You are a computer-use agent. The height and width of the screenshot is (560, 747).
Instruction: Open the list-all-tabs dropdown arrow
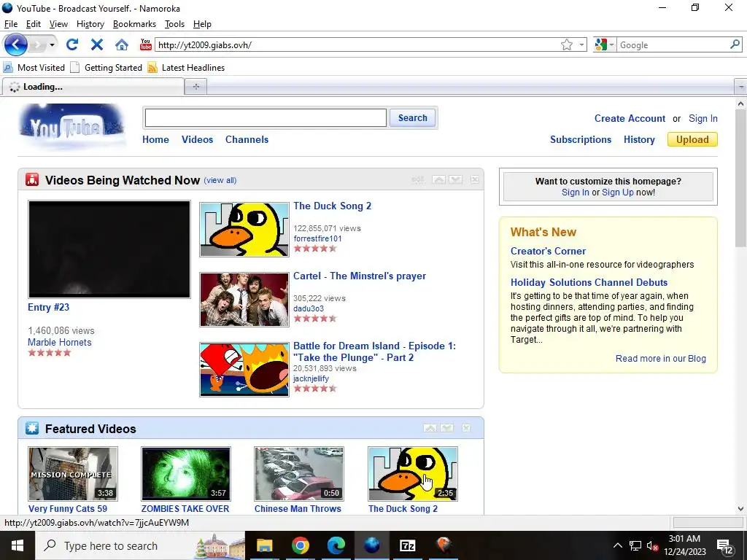740,87
